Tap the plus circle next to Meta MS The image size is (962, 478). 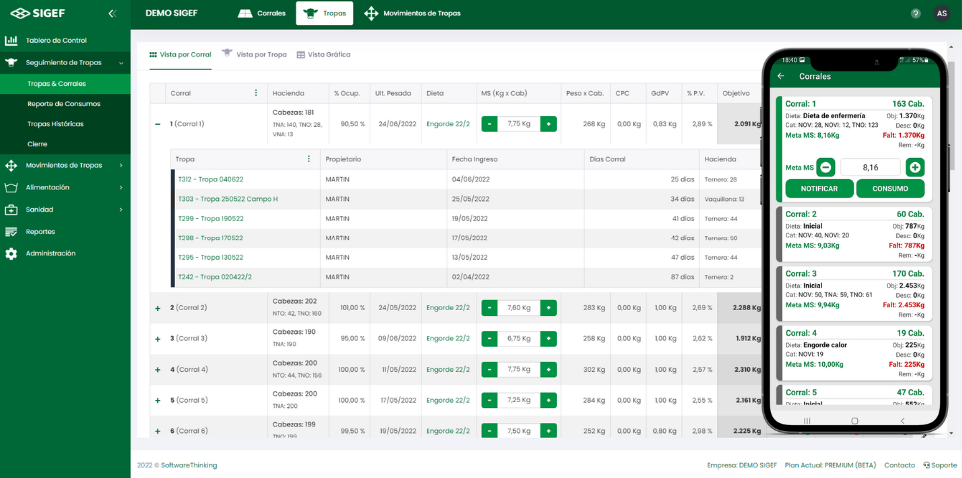(915, 167)
